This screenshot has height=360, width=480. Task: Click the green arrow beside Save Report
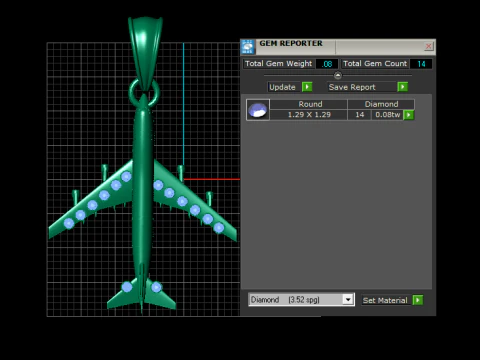[x=403, y=87]
